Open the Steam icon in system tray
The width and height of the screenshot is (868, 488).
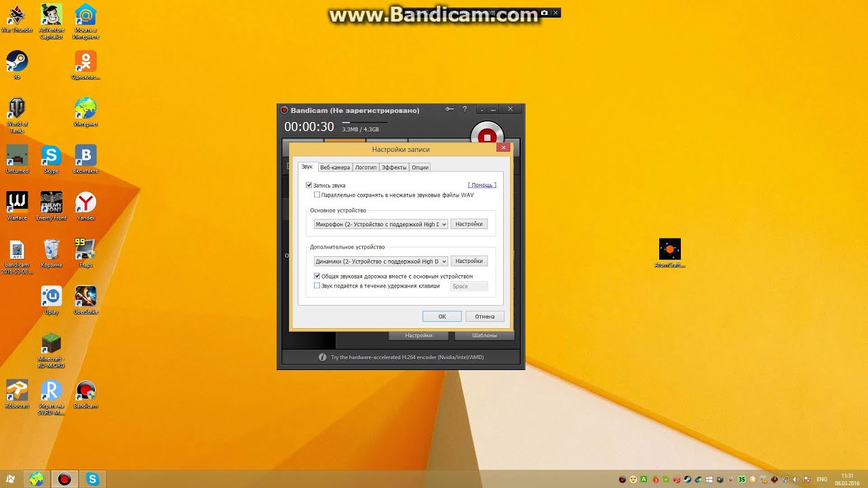point(688,479)
